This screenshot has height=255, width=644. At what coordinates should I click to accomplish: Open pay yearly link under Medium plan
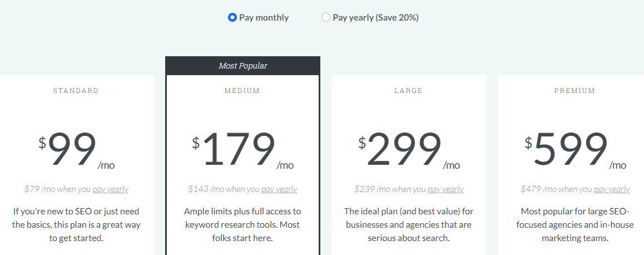[279, 189]
